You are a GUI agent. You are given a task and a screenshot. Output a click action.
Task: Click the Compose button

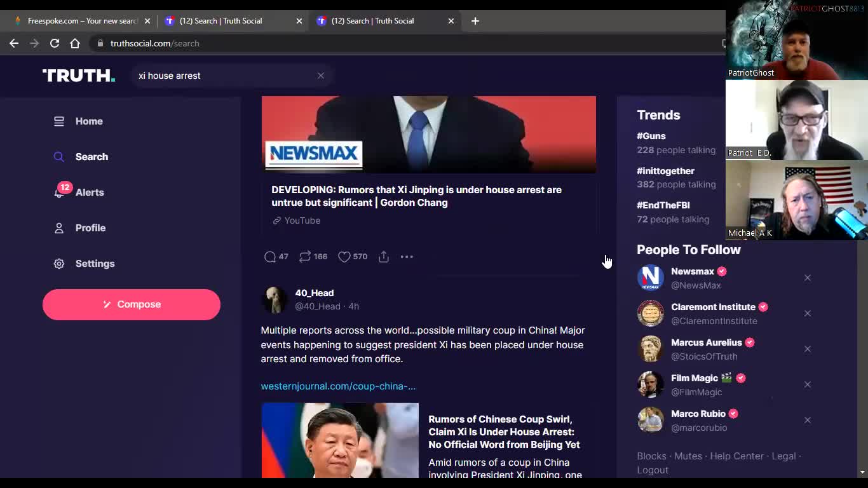(132, 304)
